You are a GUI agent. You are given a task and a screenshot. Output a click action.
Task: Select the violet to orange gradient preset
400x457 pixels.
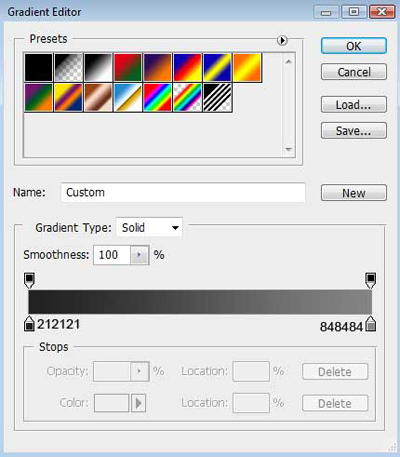pyautogui.click(x=157, y=67)
